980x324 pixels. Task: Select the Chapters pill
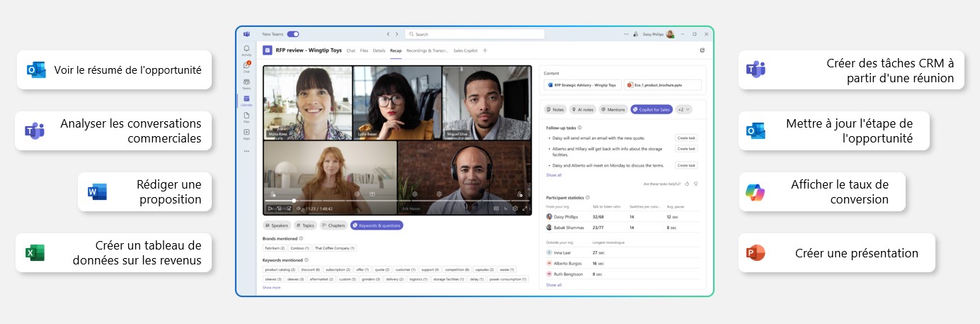[x=334, y=225]
